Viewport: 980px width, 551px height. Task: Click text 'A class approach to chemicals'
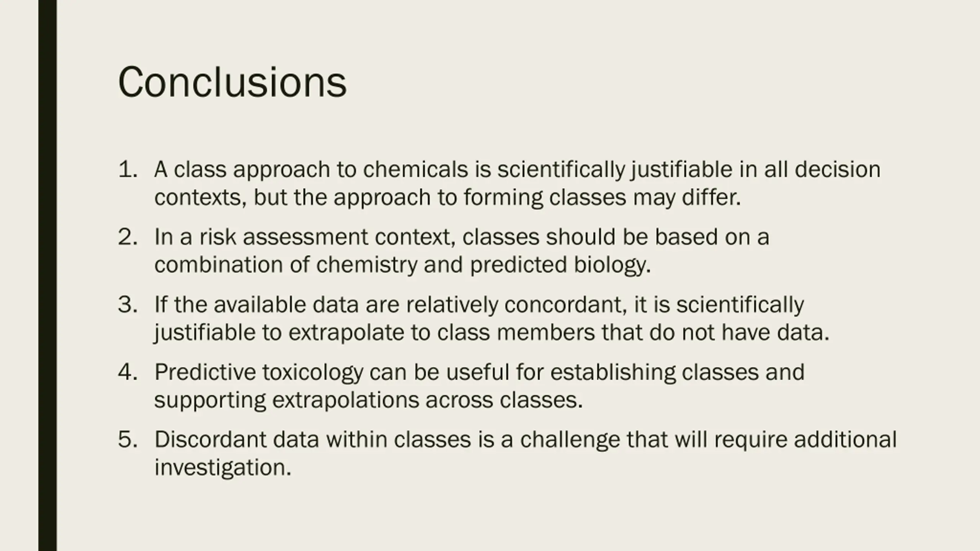[x=311, y=169]
